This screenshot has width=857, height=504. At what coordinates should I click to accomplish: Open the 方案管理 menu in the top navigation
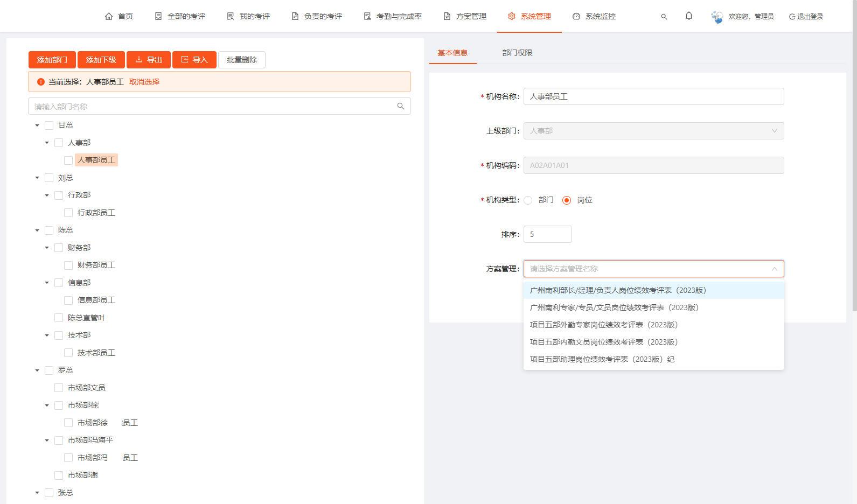click(x=465, y=16)
